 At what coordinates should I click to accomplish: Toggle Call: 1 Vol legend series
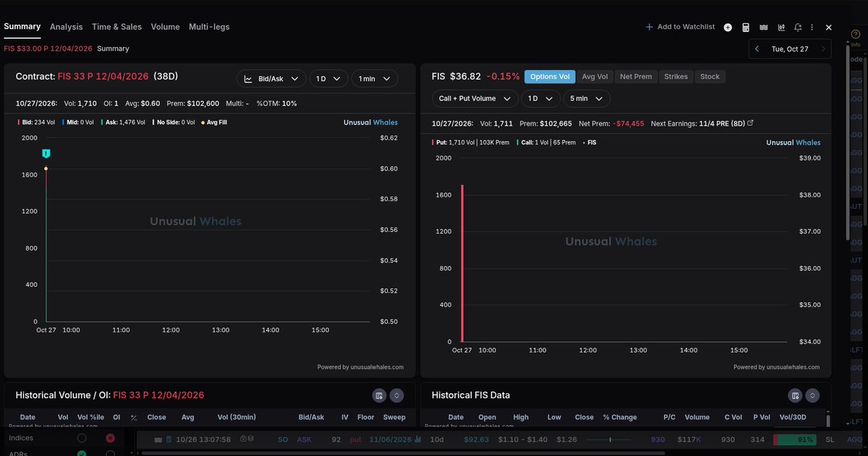548,142
